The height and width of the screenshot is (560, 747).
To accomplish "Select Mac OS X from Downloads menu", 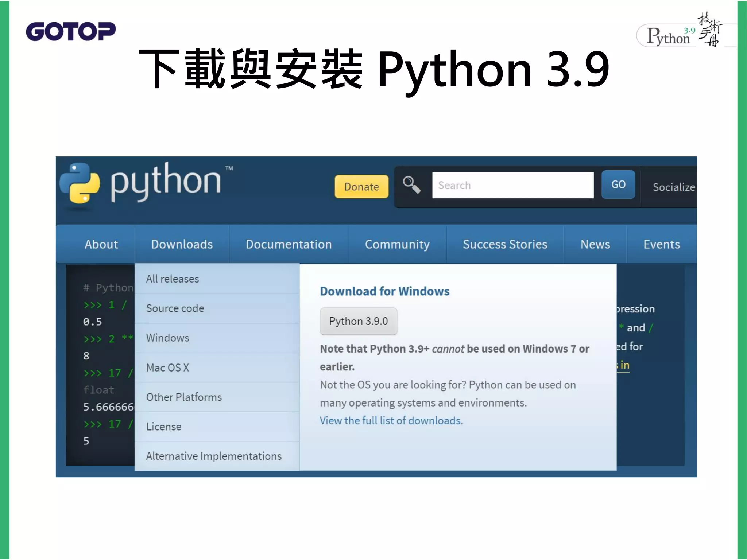I will 217,367.
